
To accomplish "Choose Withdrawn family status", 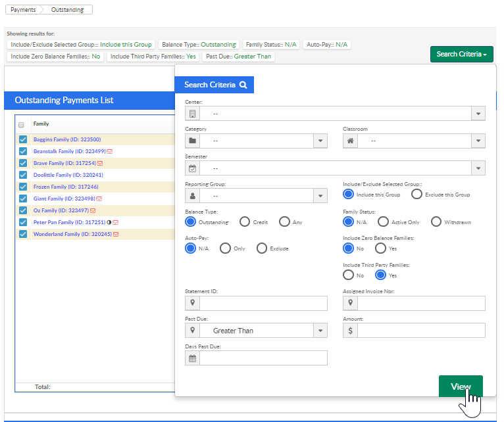I will point(436,222).
